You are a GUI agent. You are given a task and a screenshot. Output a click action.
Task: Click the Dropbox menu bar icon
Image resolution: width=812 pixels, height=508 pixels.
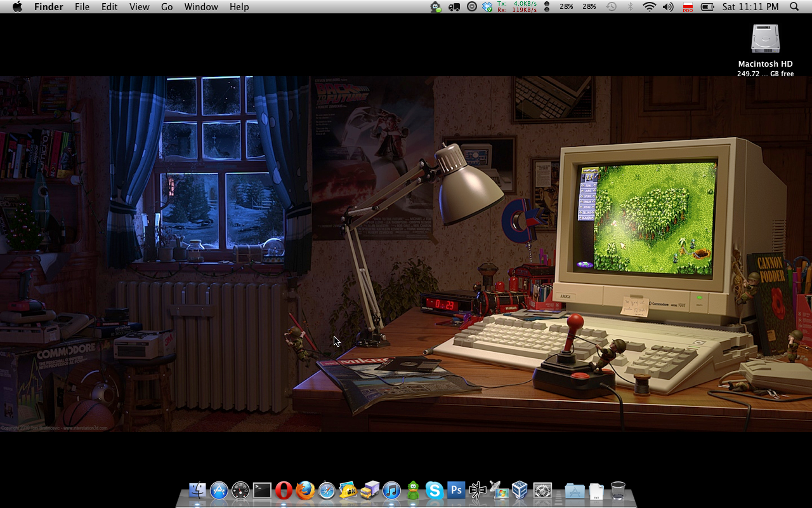tap(487, 7)
